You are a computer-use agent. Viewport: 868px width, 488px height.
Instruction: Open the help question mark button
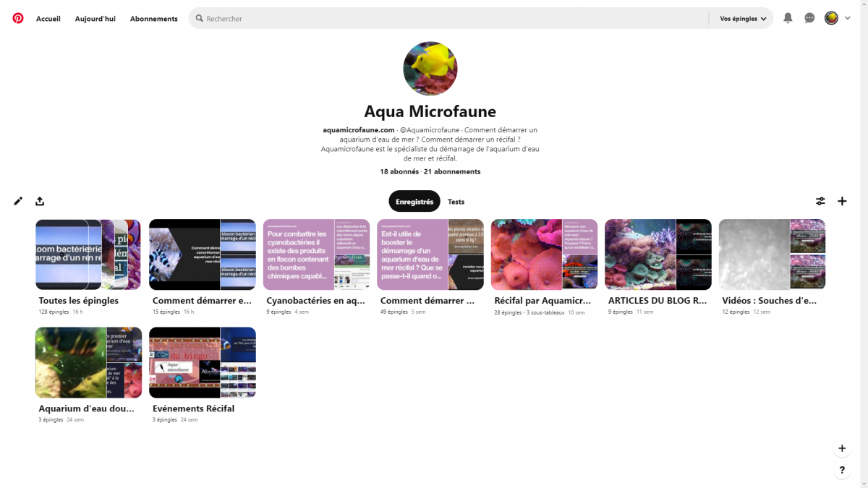842,470
